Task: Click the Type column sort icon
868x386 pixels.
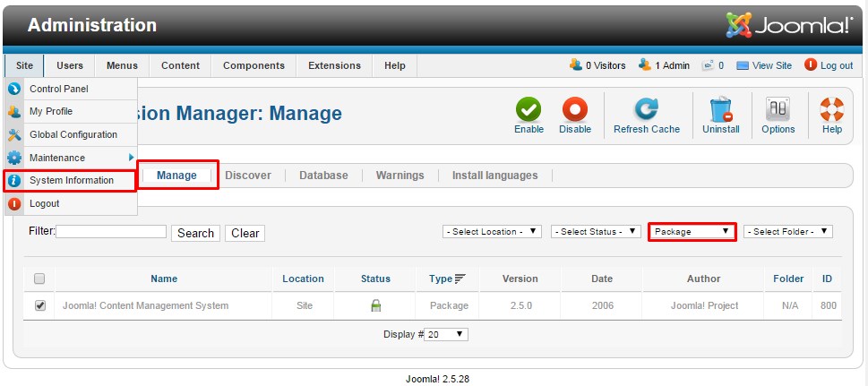Action: (460, 279)
